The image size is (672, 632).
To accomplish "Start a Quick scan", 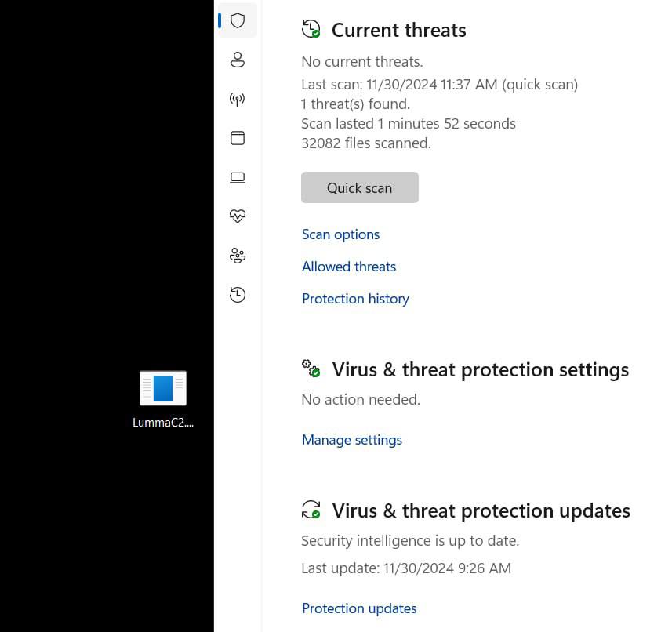I will (359, 187).
